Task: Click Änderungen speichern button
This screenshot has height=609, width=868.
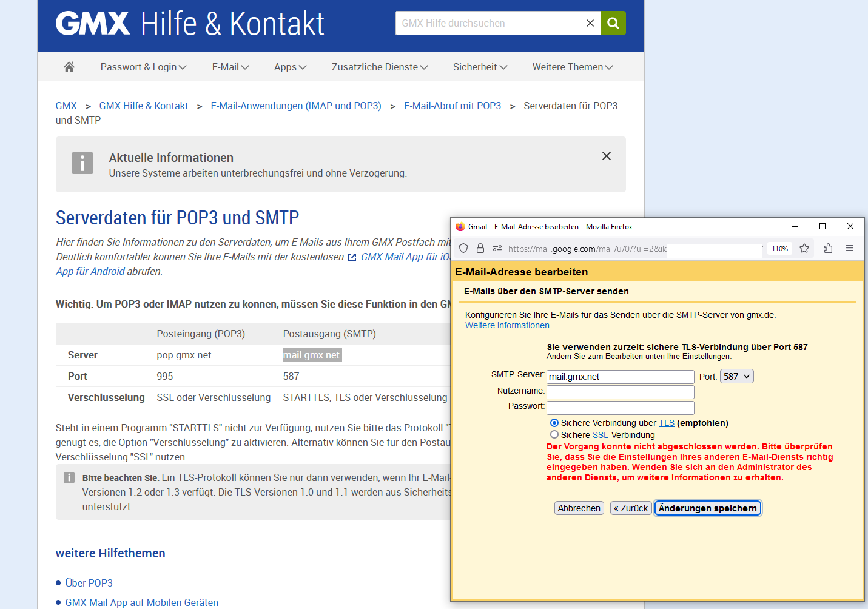Action: click(708, 508)
